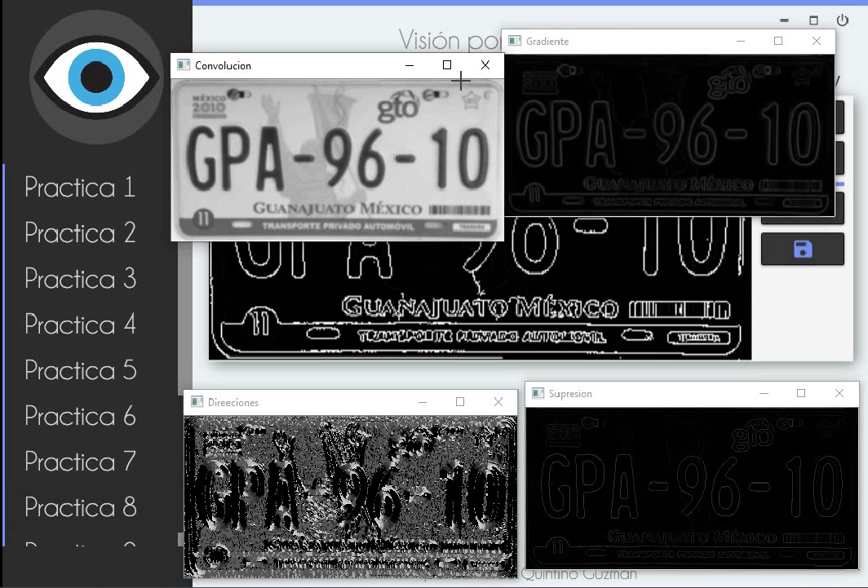Close the Direcciones window
The height and width of the screenshot is (588, 868).
point(498,402)
